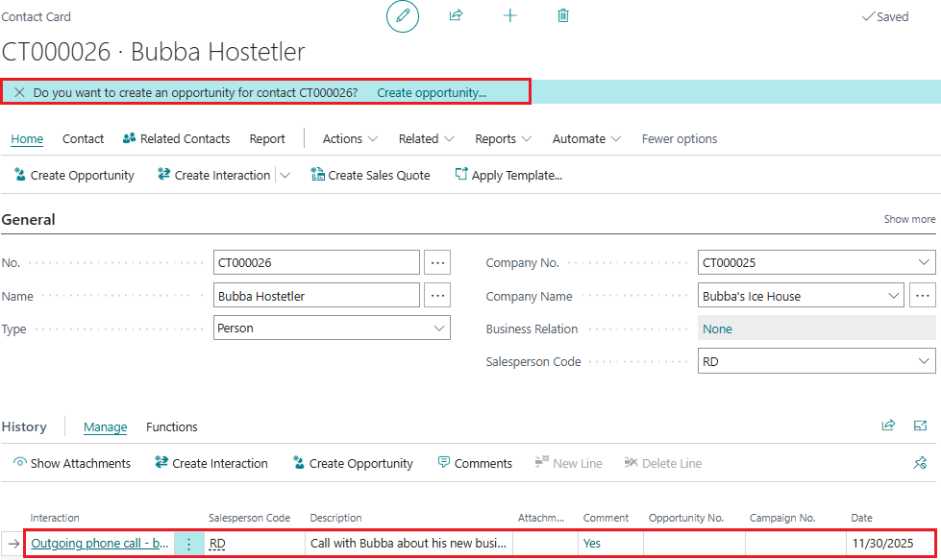This screenshot has width=941, height=560.
Task: Open the Outgoing phone call interaction link
Action: pos(100,544)
